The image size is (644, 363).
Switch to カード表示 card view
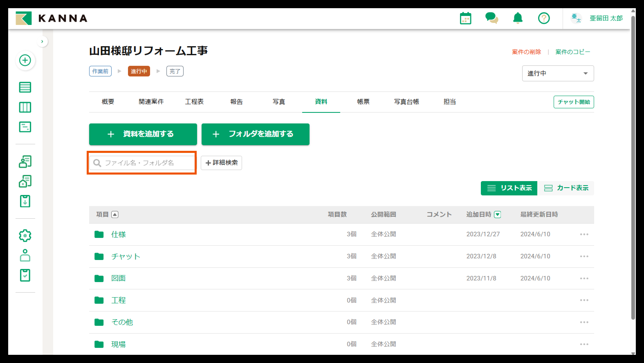[x=566, y=188]
